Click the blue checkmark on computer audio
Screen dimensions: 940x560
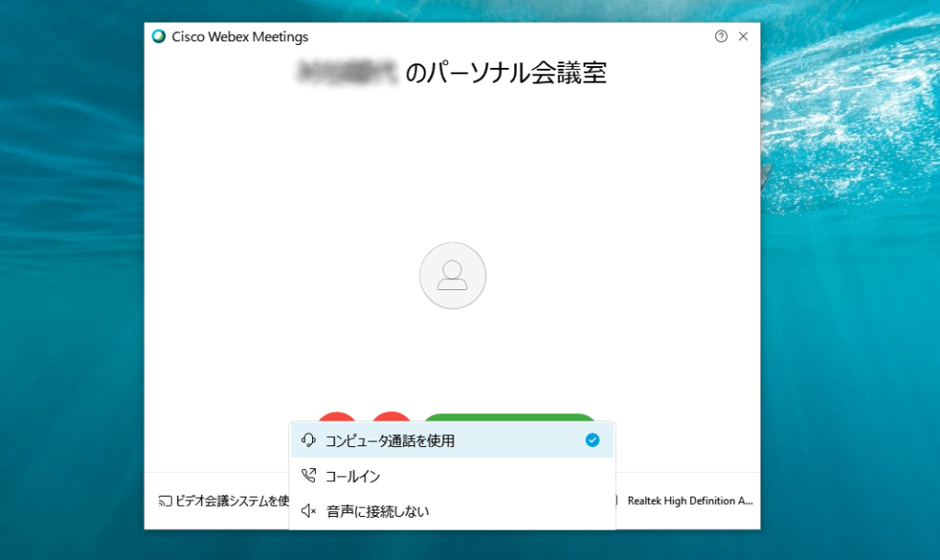coord(592,440)
